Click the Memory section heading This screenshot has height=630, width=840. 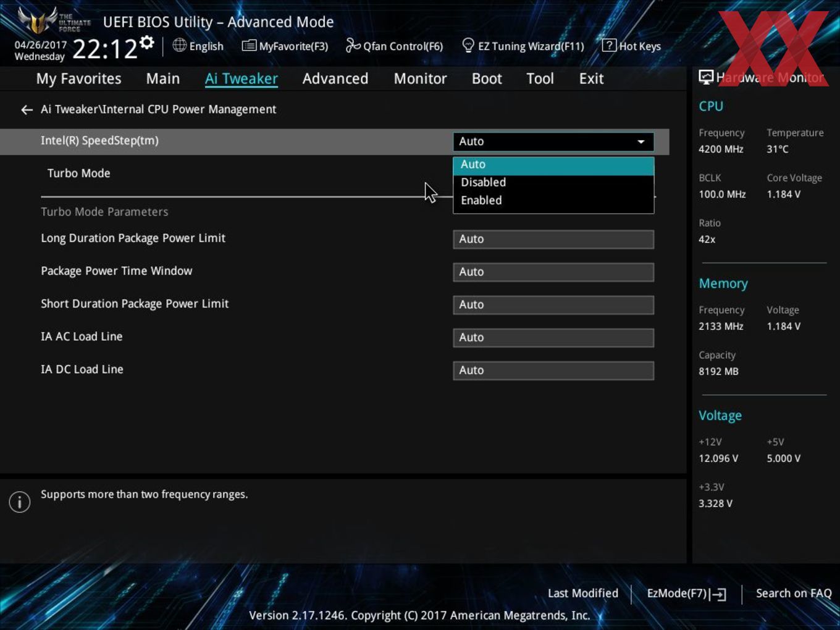pyautogui.click(x=723, y=283)
